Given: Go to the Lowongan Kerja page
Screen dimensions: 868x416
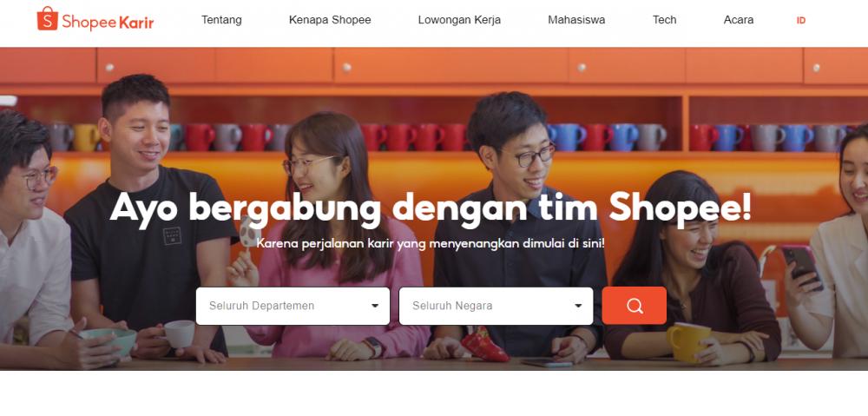Looking at the screenshot, I should tap(459, 20).
